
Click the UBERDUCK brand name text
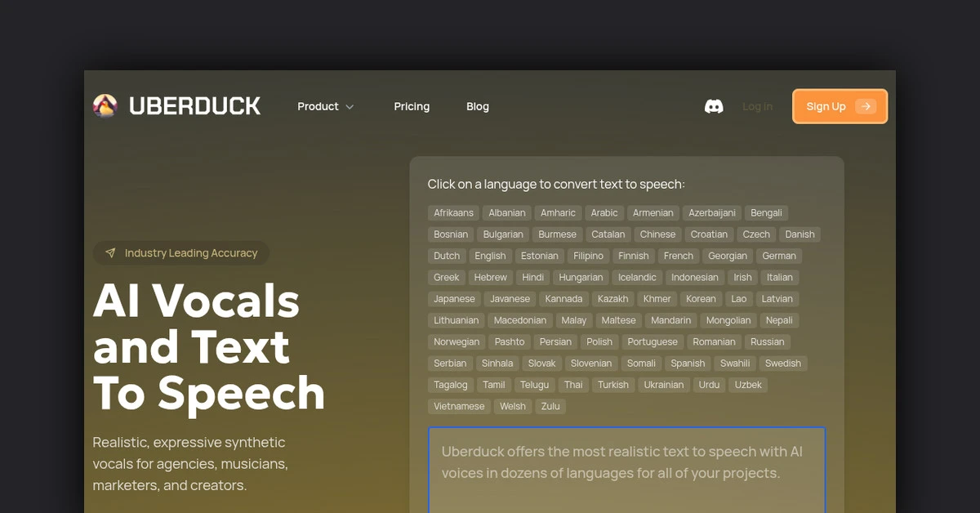pos(194,106)
